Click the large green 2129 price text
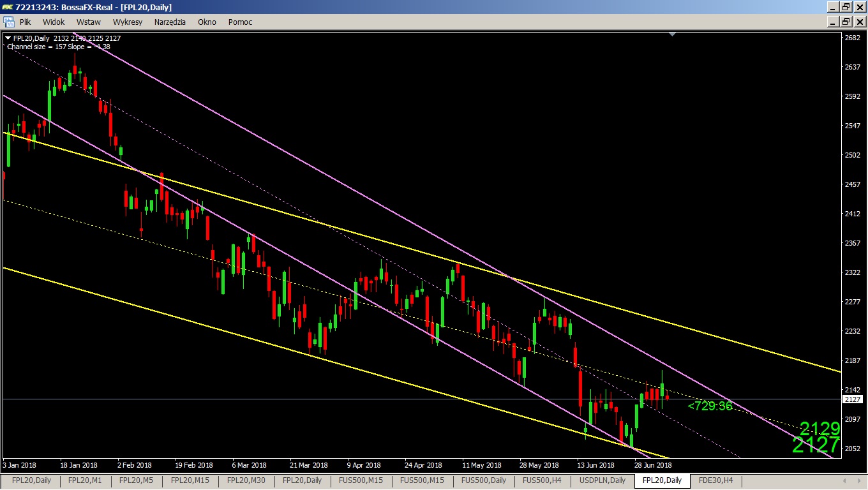This screenshot has width=868, height=490. click(x=819, y=428)
